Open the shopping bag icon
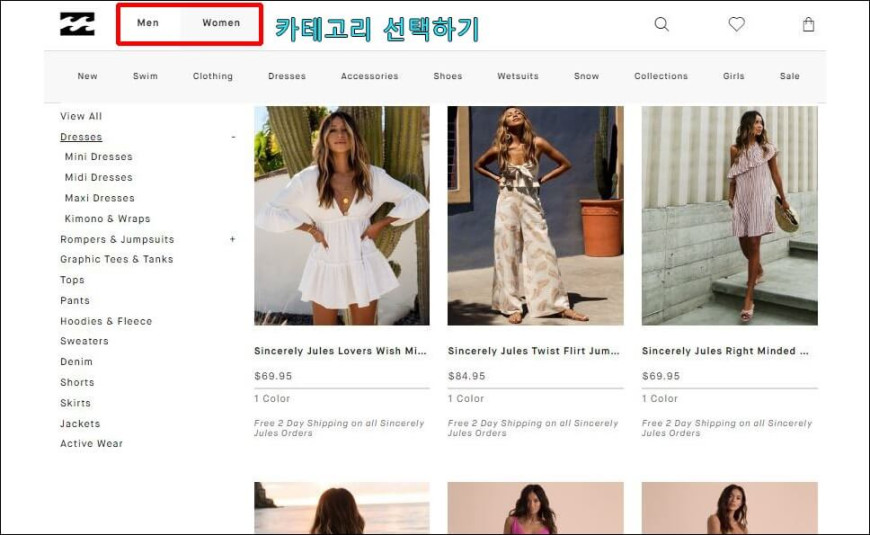Screen dimensions: 870x535 pos(808,24)
